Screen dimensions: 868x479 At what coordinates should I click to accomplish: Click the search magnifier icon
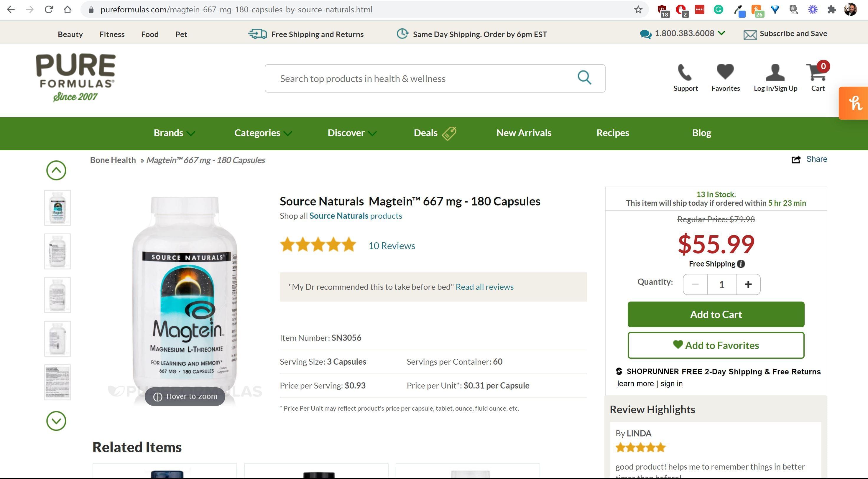point(584,78)
